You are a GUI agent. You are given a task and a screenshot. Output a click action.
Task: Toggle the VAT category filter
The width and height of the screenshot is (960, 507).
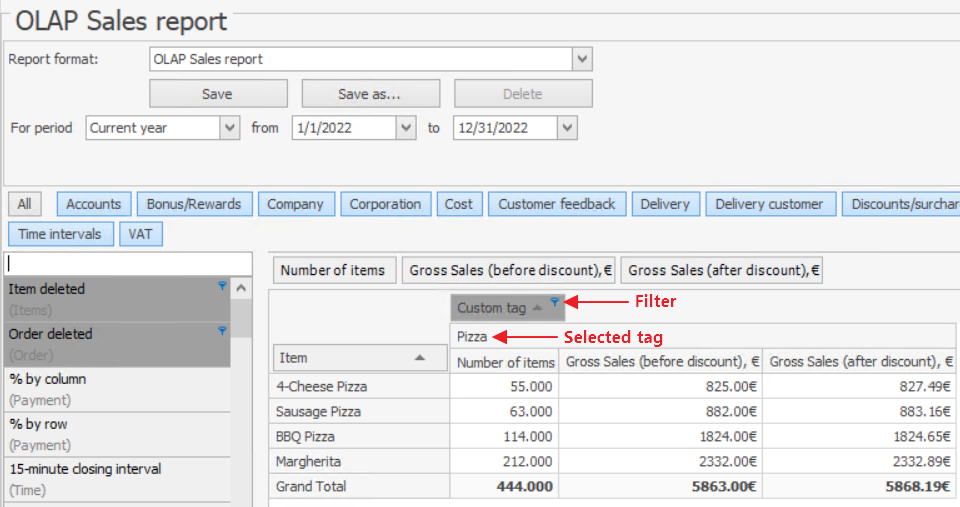[x=140, y=234]
